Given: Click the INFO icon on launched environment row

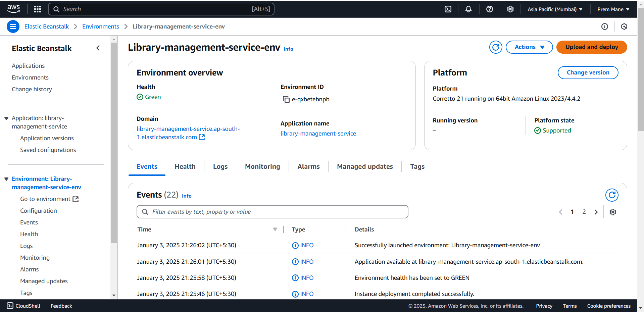Looking at the screenshot, I should pyautogui.click(x=295, y=246).
